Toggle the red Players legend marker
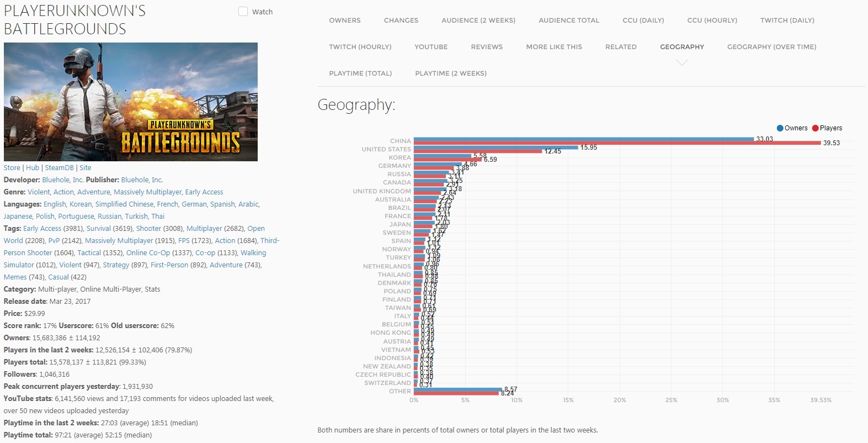The image size is (868, 443). [815, 128]
